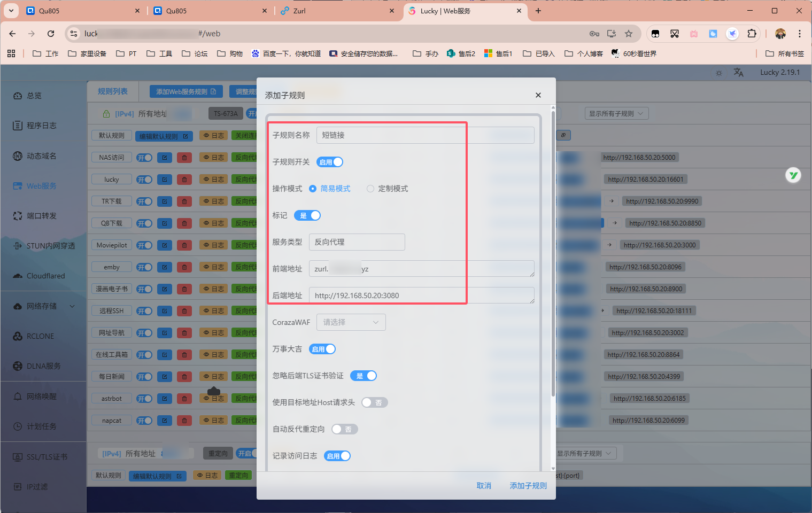Screen dimensions: 812x513
Task: Click the 规则列表 tab
Action: [112, 91]
